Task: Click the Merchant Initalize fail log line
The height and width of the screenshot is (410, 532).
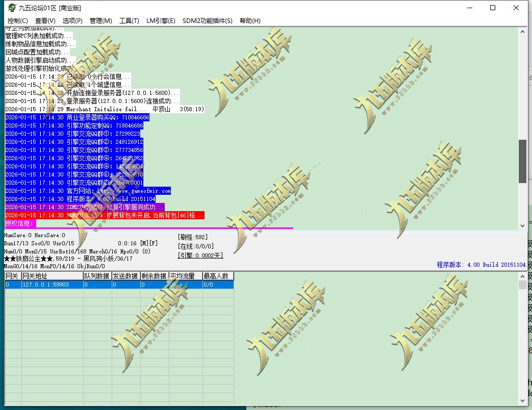Action: [105, 109]
